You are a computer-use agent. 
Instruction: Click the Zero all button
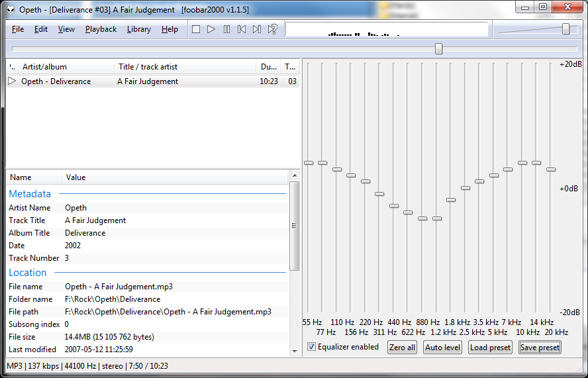[x=402, y=348]
